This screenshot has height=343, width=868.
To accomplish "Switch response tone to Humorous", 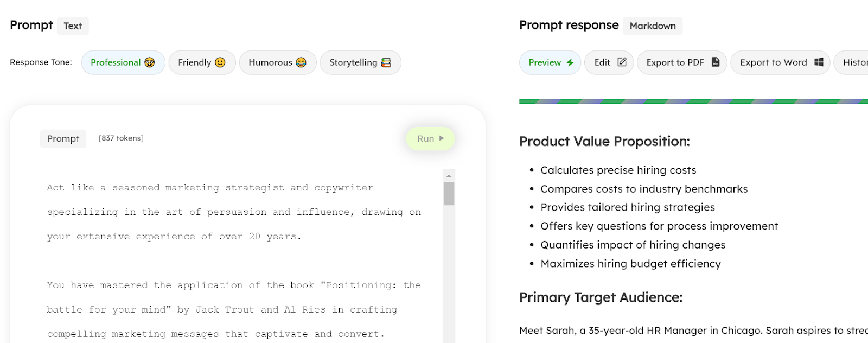I will pyautogui.click(x=278, y=62).
